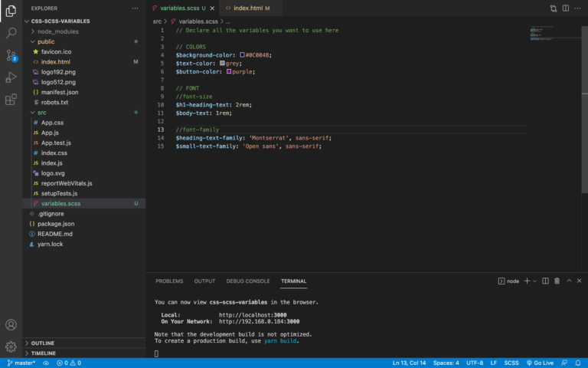Kill terminal with trash icon
588x368 pixels.
[x=557, y=281]
